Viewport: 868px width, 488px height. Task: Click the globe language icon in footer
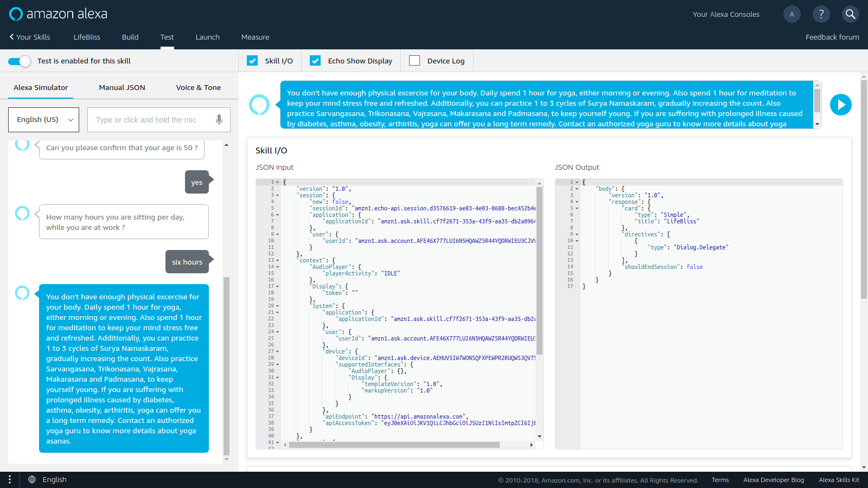coord(32,480)
